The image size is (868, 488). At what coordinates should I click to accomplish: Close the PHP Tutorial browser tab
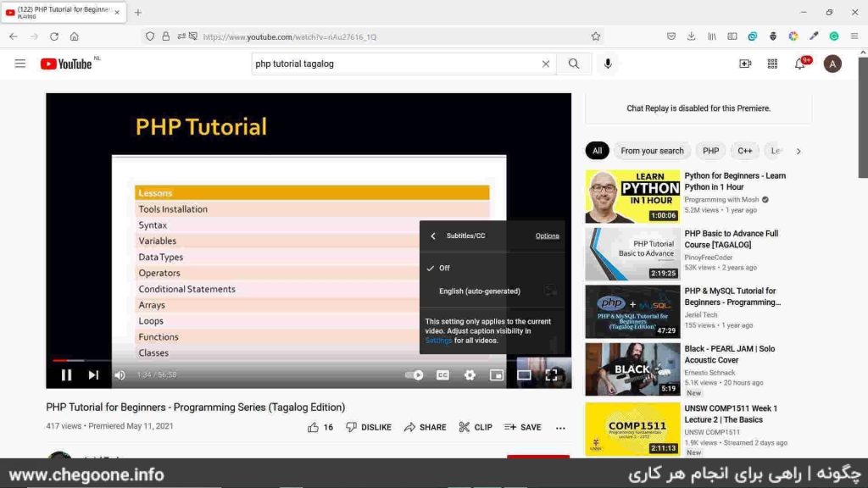(x=117, y=12)
